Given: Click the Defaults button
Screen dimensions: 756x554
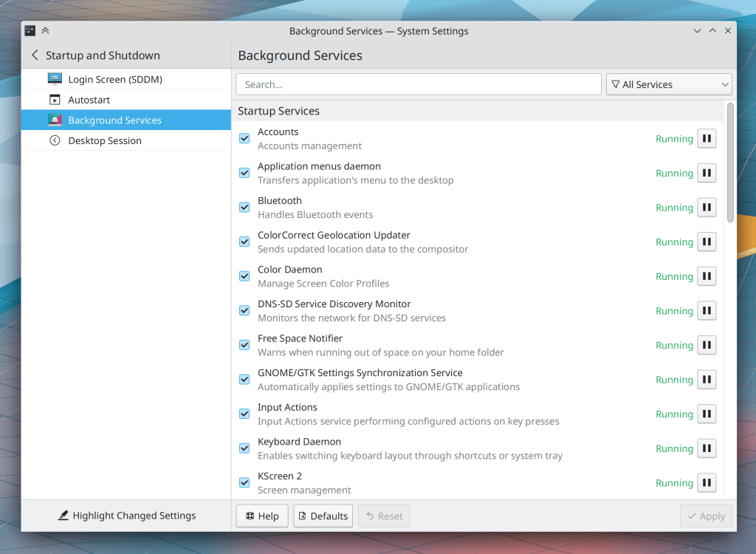Looking at the screenshot, I should pos(323,516).
